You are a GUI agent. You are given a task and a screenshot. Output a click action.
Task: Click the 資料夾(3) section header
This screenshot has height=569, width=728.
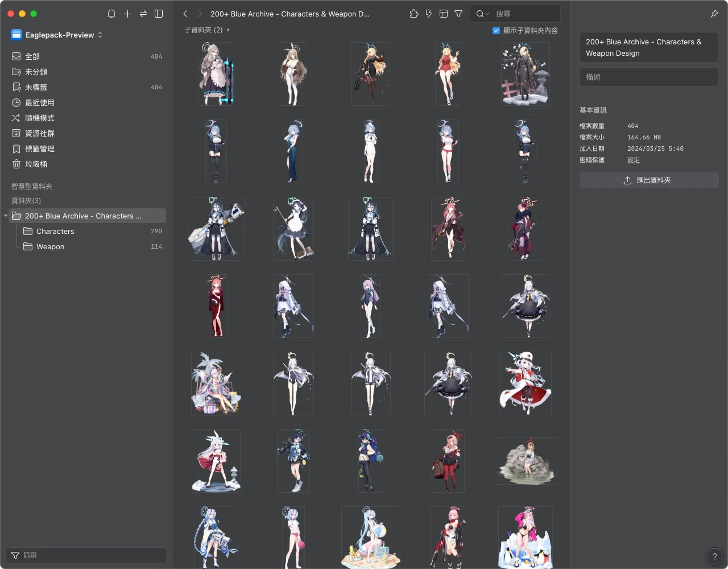pos(26,201)
